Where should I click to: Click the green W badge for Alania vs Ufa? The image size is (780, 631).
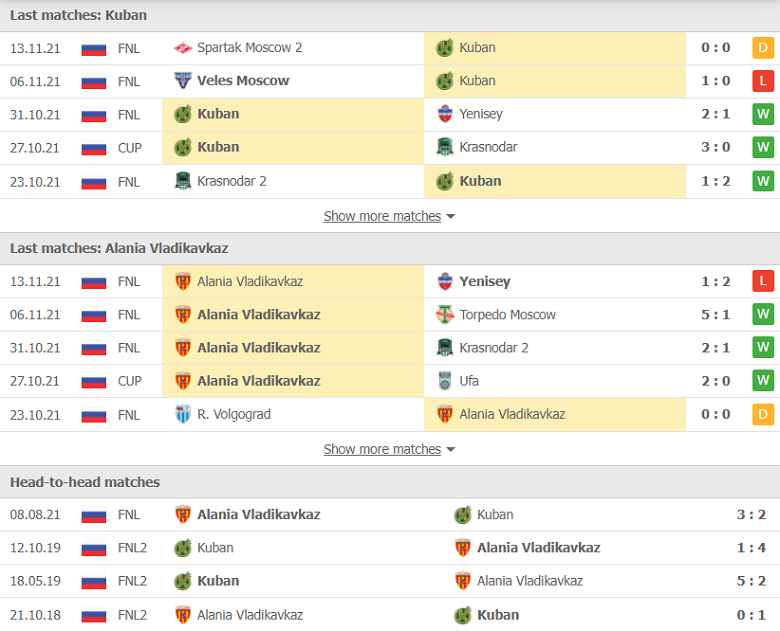point(763,381)
